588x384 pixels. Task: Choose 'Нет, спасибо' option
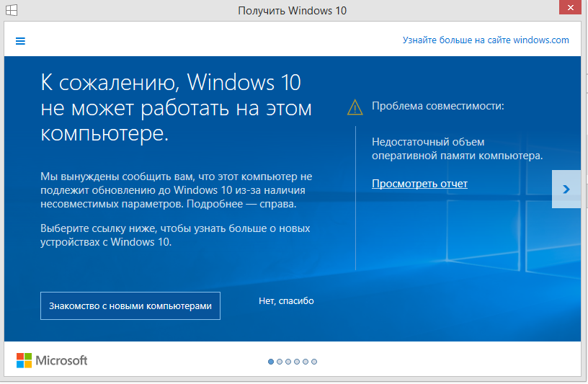coord(286,301)
